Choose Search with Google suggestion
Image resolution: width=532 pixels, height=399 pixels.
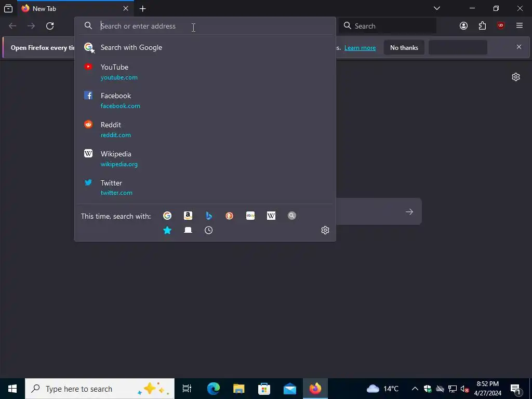pyautogui.click(x=205, y=47)
